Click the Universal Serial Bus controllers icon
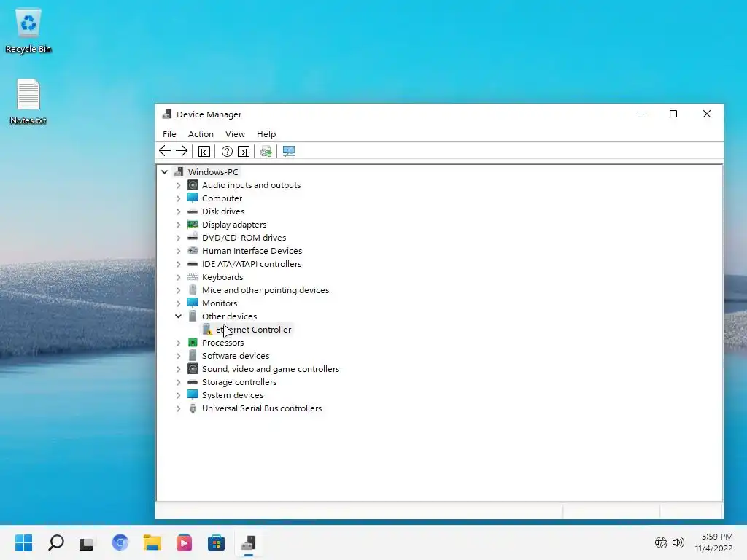Viewport: 747px width, 560px height. (193, 408)
